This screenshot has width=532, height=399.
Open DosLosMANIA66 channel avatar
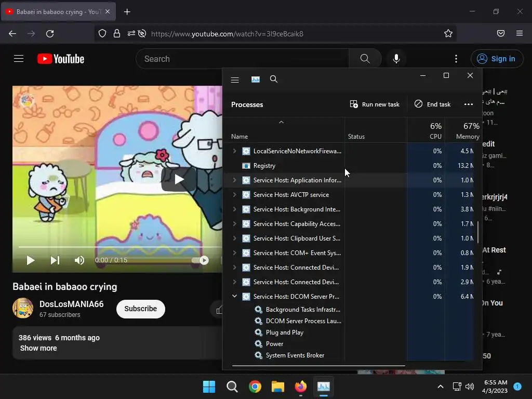tap(23, 308)
